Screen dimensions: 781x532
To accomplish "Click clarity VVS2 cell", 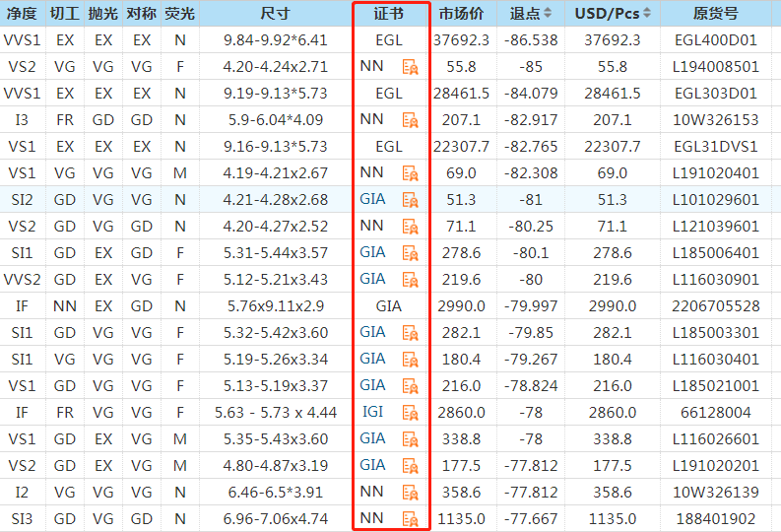I will pos(22,280).
